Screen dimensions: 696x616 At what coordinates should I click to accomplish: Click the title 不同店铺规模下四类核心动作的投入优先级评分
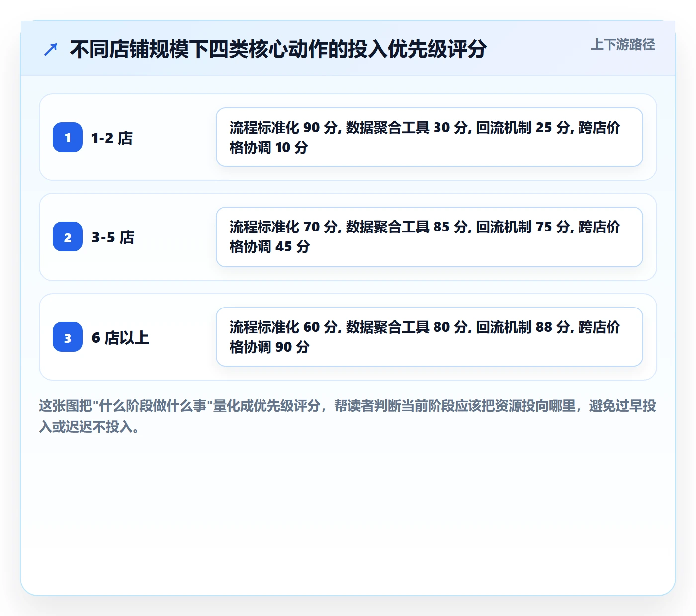pyautogui.click(x=278, y=49)
